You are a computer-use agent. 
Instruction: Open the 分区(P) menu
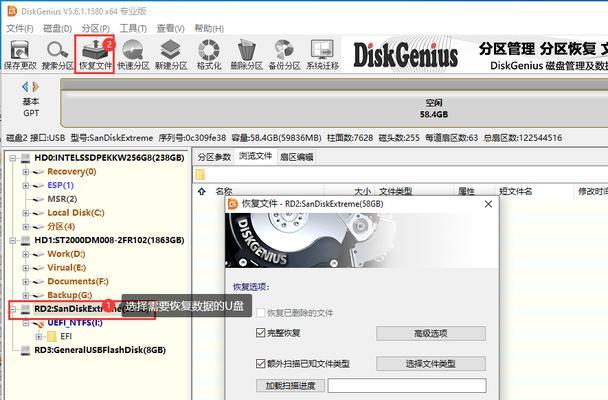tap(95, 28)
